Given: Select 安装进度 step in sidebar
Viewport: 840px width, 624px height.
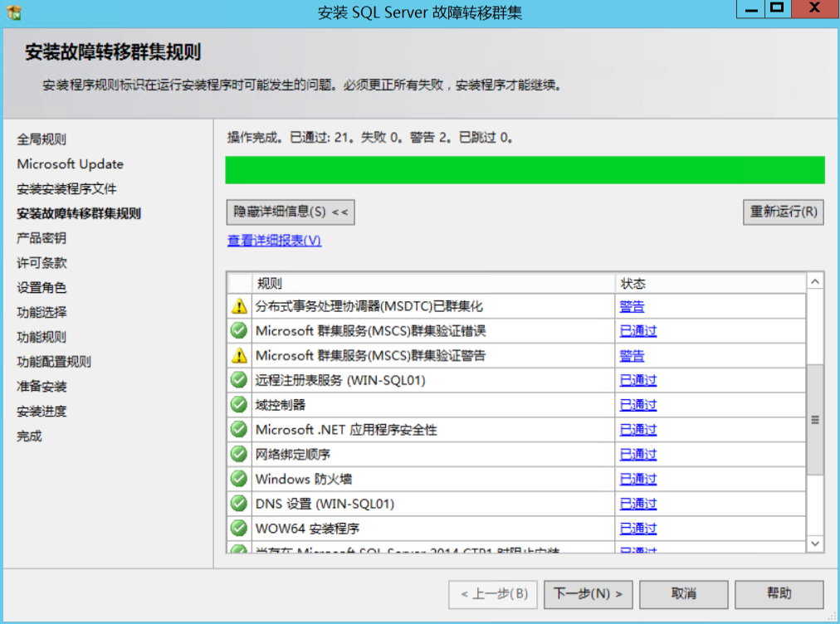Looking at the screenshot, I should 42,412.
